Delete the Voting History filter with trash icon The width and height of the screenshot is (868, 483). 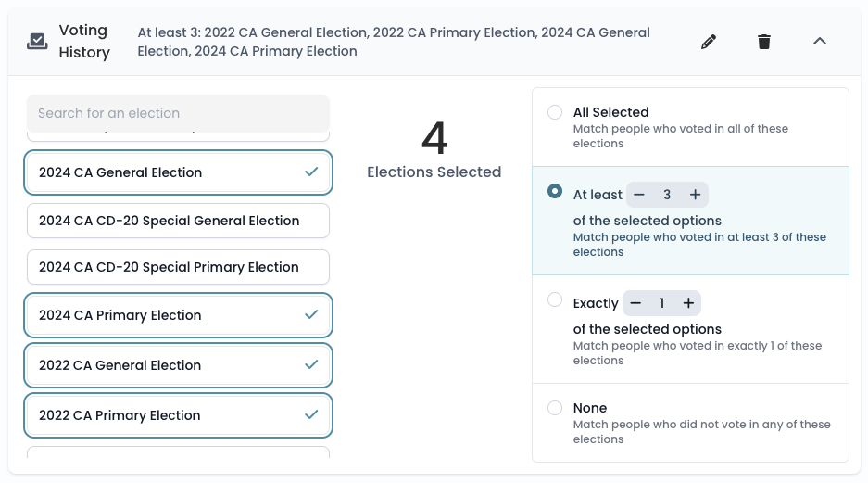click(x=764, y=42)
